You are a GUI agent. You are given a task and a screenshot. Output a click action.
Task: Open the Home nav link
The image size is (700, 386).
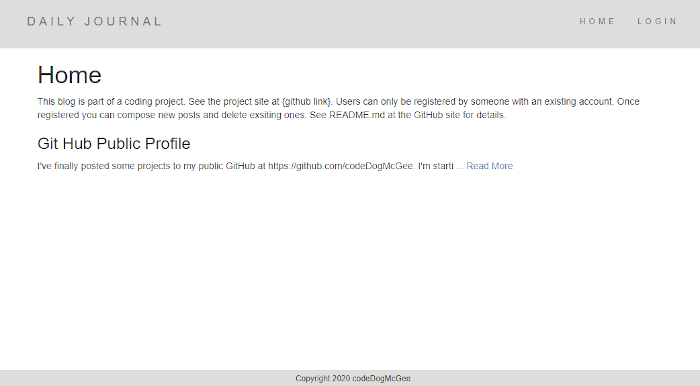pos(597,21)
